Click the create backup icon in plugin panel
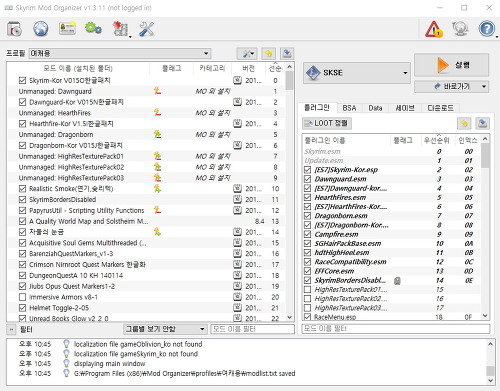Viewport: 500px width, 391px height. [482, 123]
